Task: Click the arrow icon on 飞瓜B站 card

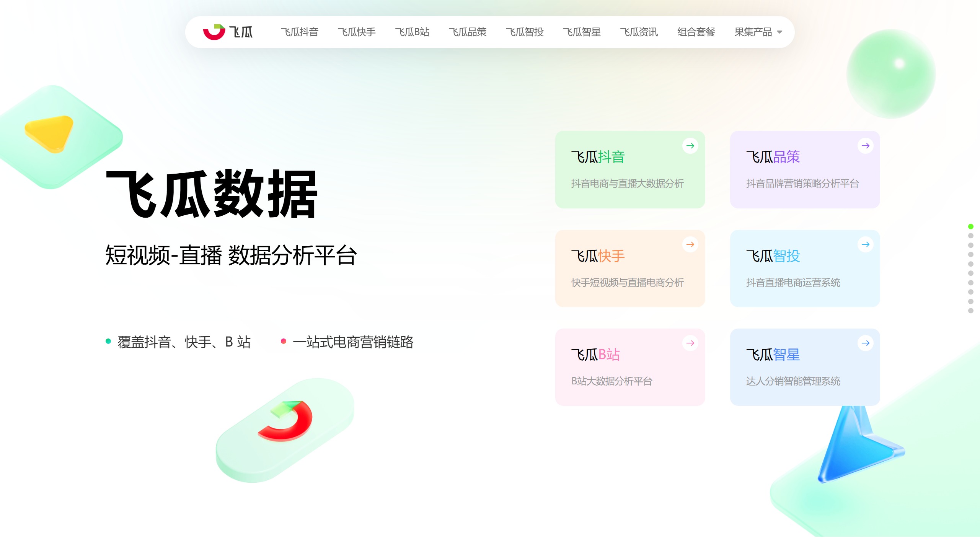Action: (x=691, y=343)
